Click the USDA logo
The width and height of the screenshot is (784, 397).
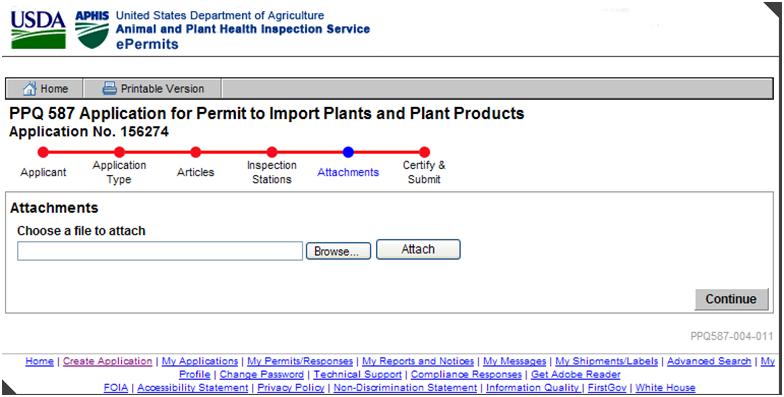coord(38,30)
